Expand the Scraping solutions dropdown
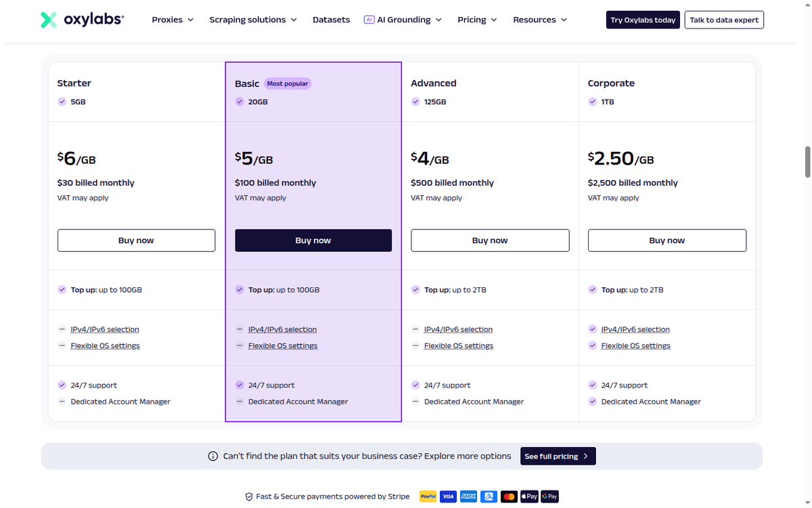This screenshot has height=508, width=812. tap(253, 20)
